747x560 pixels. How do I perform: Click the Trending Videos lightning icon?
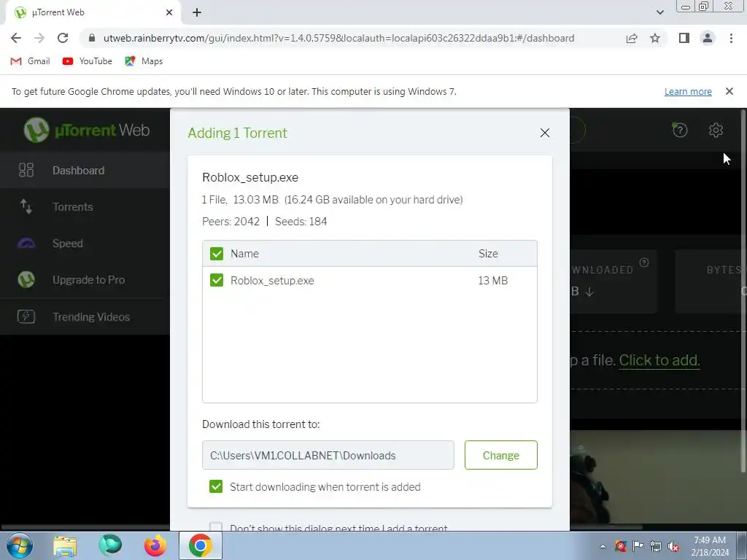[x=26, y=316]
